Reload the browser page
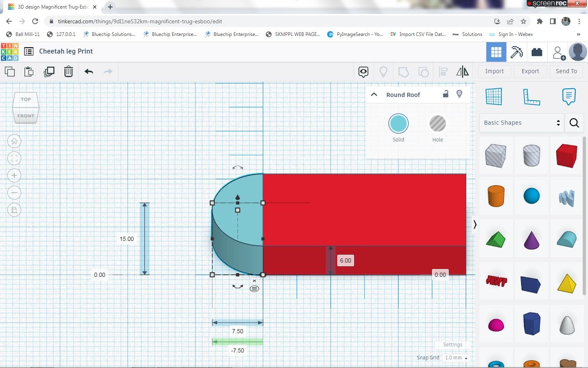This screenshot has width=588, height=368. [35, 21]
